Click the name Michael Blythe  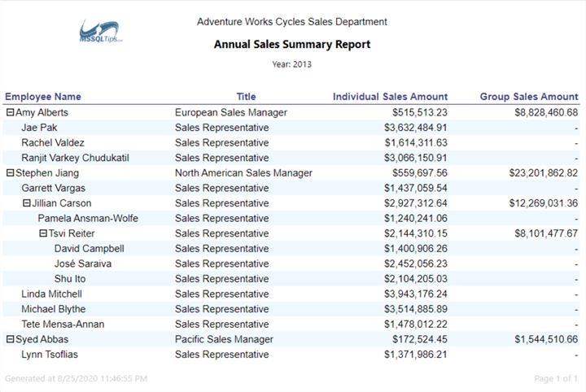click(54, 309)
